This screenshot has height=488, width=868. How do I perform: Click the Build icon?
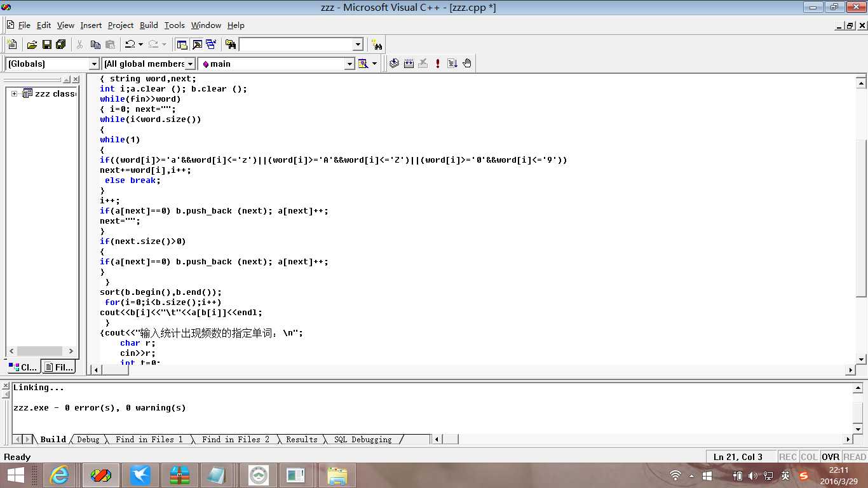[409, 64]
